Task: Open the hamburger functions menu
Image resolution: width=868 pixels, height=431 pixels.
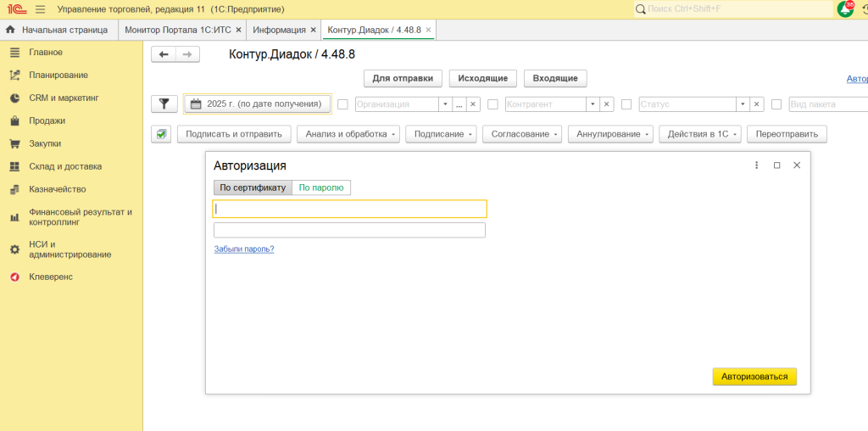Action: (x=40, y=9)
